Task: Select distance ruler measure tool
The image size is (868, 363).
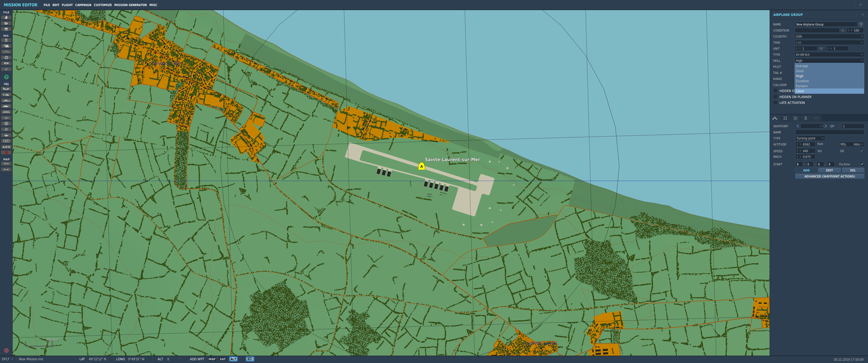Action: coord(6,169)
